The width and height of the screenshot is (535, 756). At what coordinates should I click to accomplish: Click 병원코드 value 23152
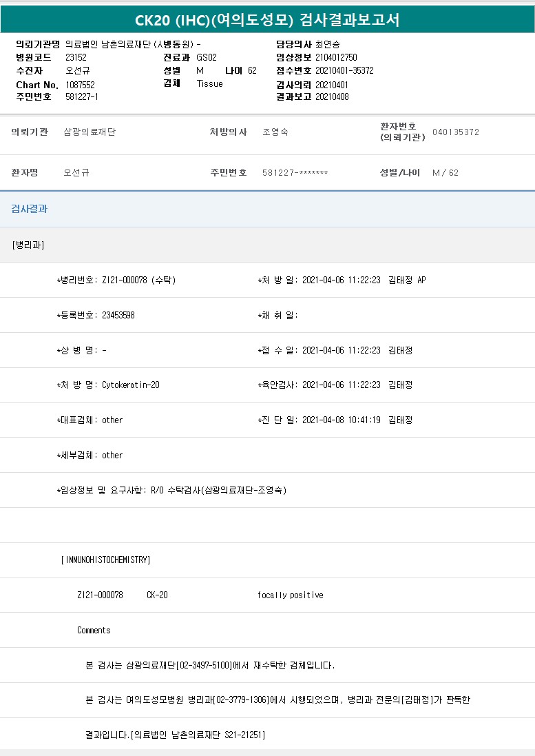76,57
